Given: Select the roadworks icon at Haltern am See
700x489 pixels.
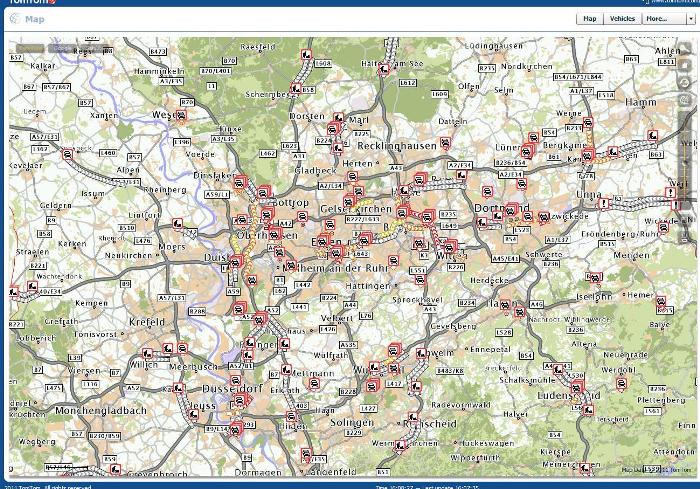Looking at the screenshot, I should click(x=383, y=69).
